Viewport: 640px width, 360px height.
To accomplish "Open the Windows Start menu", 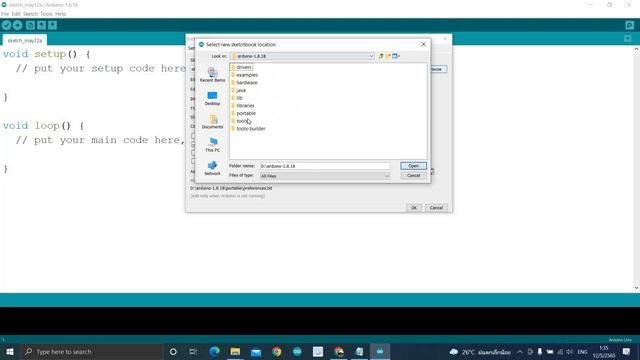I will pyautogui.click(x=10, y=351).
